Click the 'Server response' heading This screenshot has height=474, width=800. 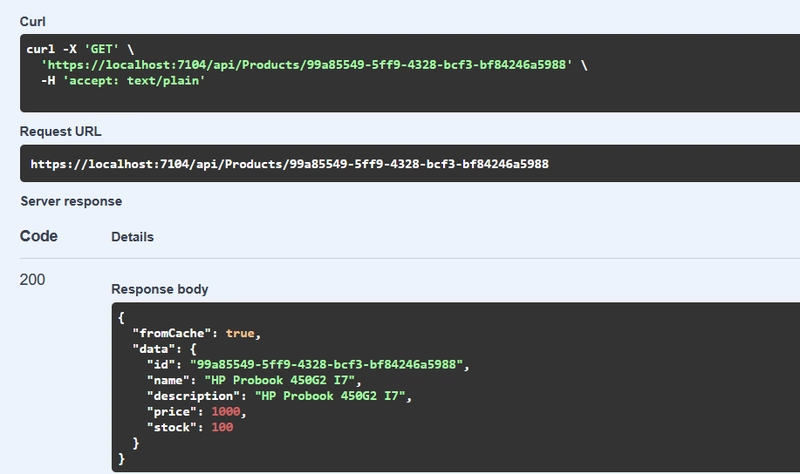(x=71, y=201)
